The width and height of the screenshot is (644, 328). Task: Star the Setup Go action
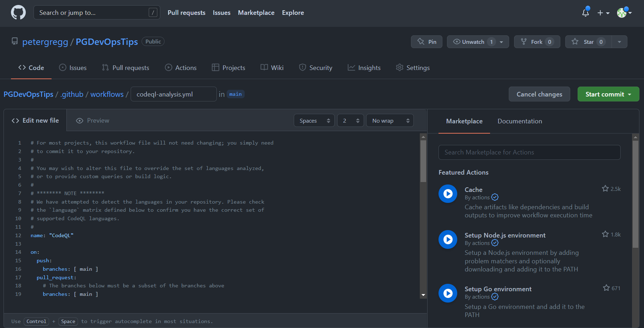[x=606, y=288]
